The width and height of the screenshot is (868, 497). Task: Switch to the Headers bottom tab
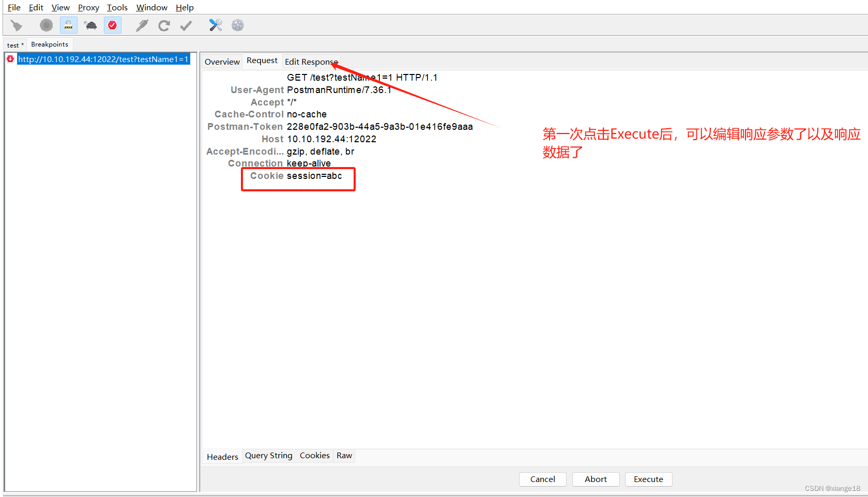(x=222, y=457)
